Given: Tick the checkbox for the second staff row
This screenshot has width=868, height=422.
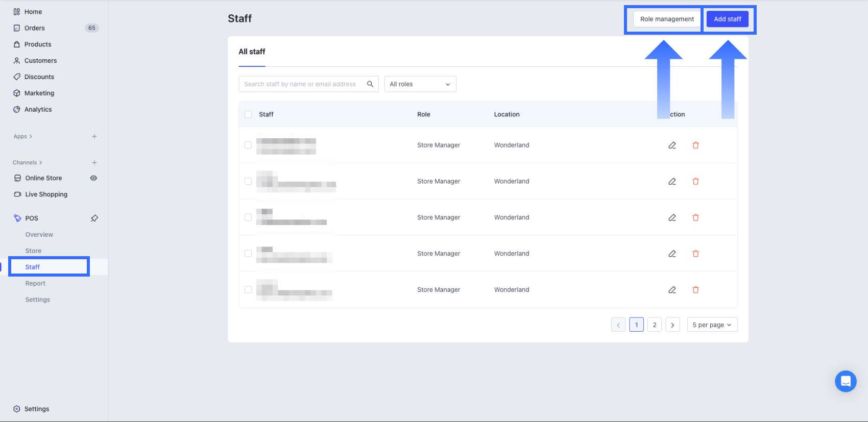Looking at the screenshot, I should pos(248,181).
